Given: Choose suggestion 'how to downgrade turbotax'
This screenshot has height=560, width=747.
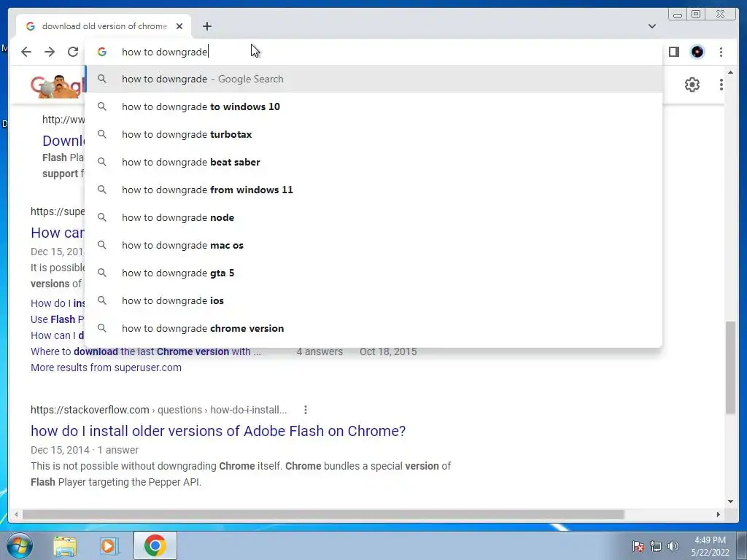Looking at the screenshot, I should point(373,134).
